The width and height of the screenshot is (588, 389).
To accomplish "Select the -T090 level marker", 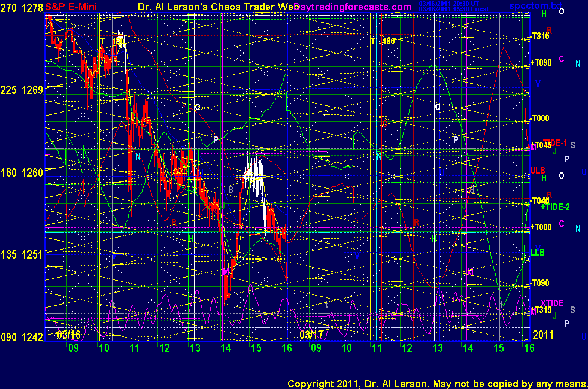I will click(539, 282).
